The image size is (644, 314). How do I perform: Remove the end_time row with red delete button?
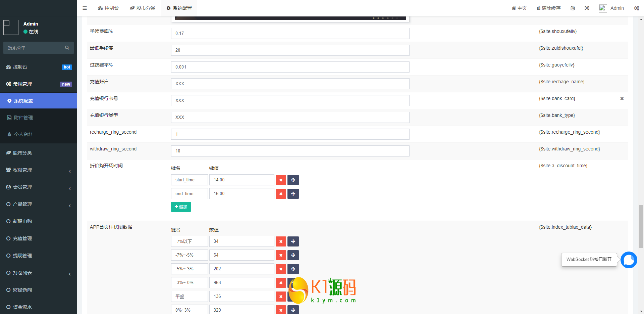(281, 194)
